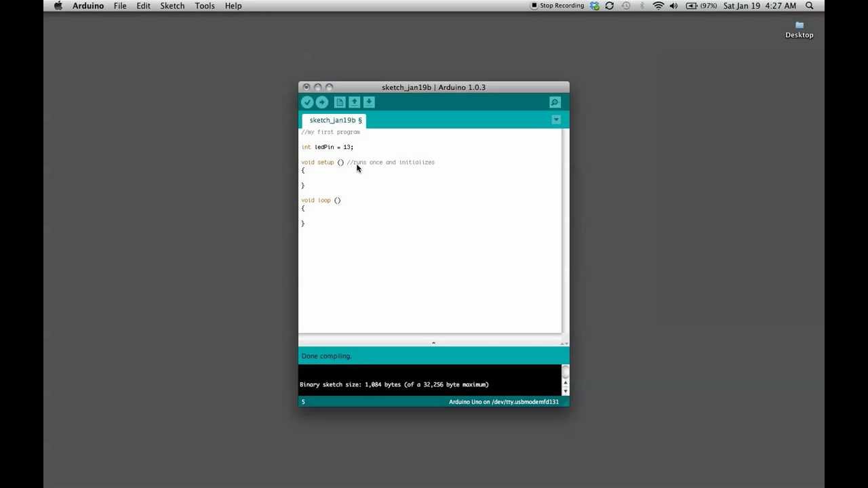
Task: Click the console divider collapse arrow
Action: pyautogui.click(x=433, y=343)
